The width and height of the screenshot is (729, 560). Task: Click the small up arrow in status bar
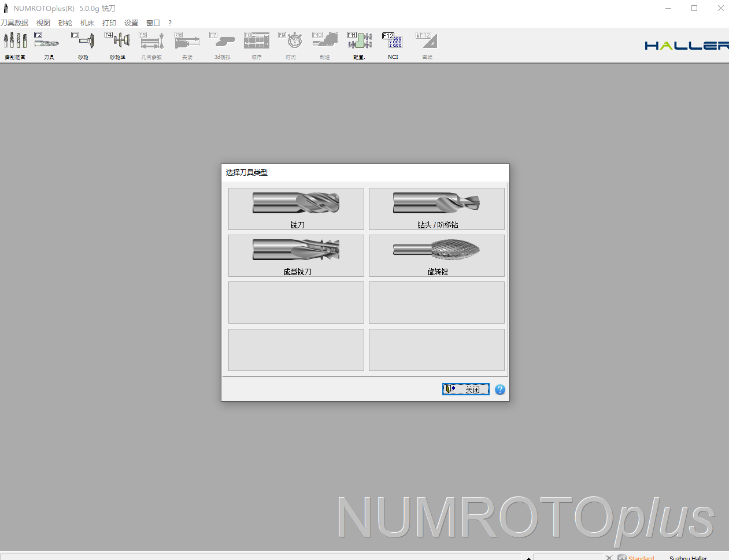[528, 558]
